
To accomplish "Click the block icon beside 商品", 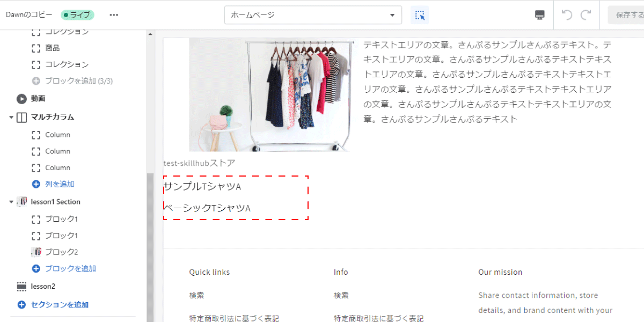I will coord(36,48).
